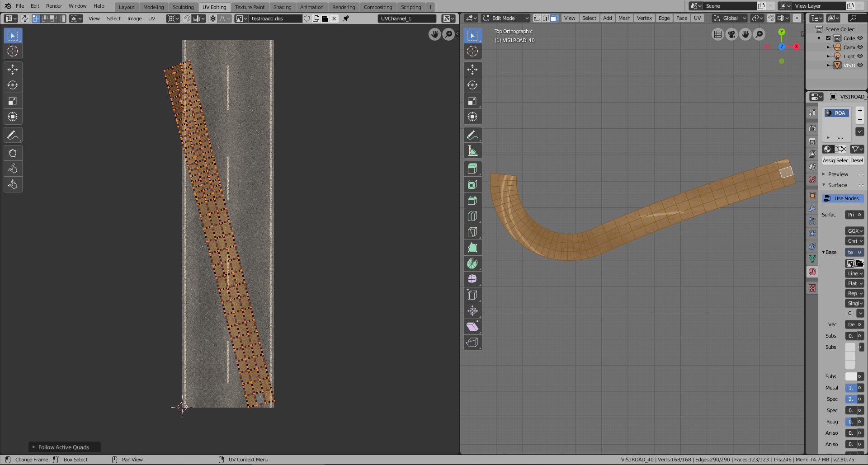
Task: Select the Smooth vertices tool
Action: (x=472, y=279)
